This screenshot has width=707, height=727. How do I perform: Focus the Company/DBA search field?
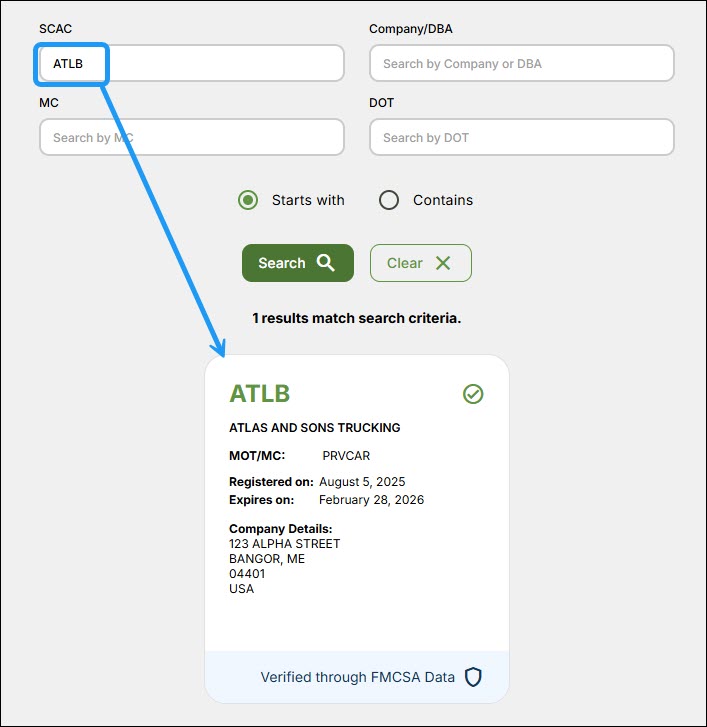tap(521, 63)
